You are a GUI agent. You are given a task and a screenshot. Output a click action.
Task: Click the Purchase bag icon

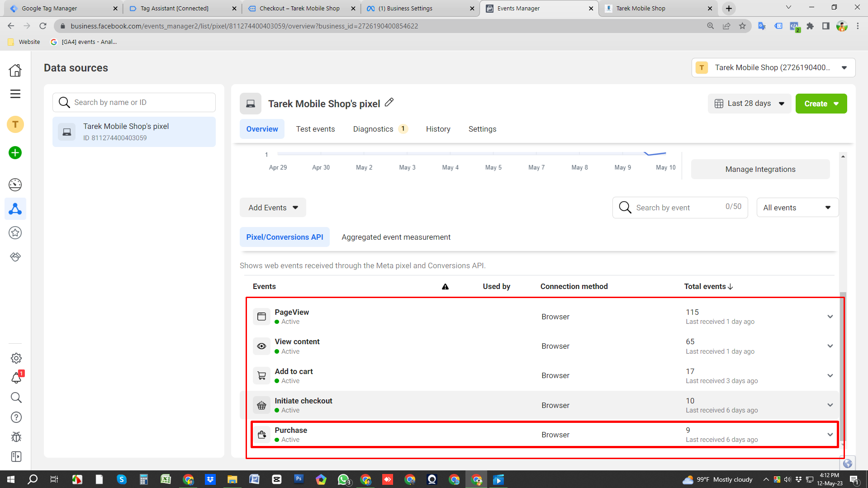pyautogui.click(x=261, y=435)
